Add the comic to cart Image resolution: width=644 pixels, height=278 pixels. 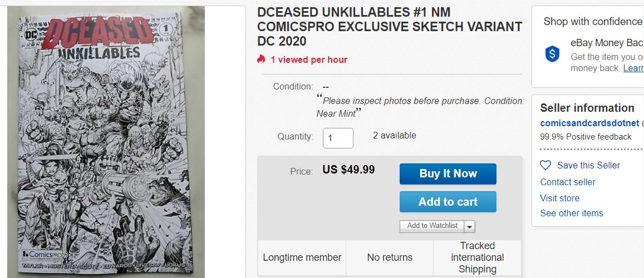click(448, 202)
